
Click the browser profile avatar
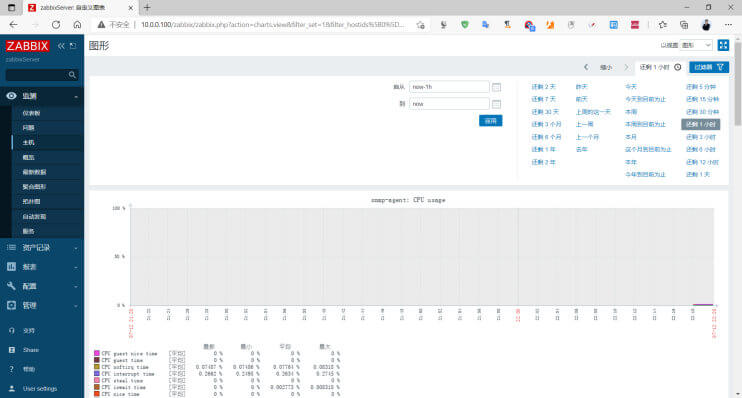(706, 25)
